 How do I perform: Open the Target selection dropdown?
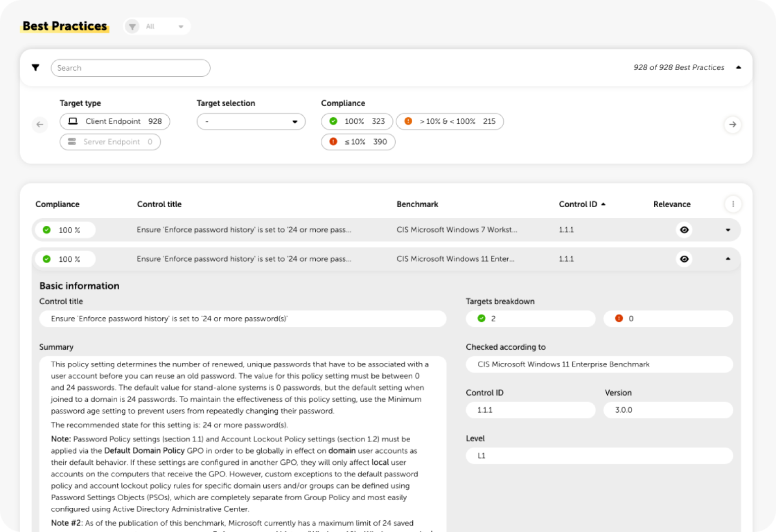(251, 122)
